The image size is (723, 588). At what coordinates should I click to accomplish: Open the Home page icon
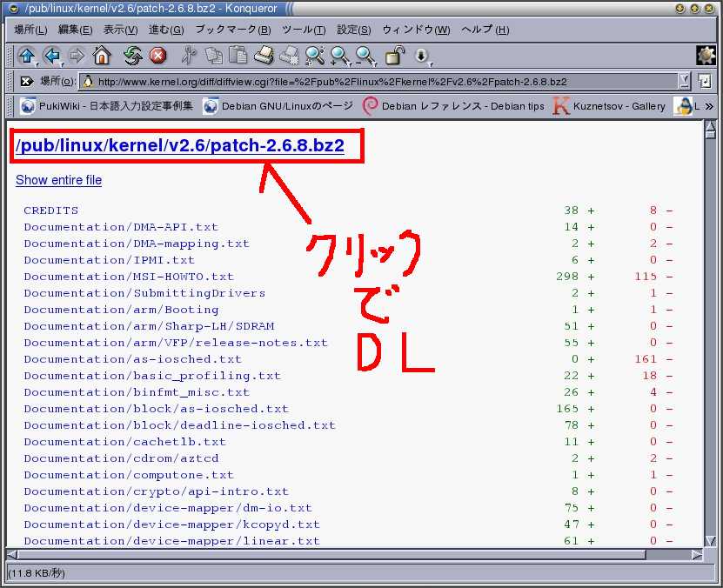point(102,56)
